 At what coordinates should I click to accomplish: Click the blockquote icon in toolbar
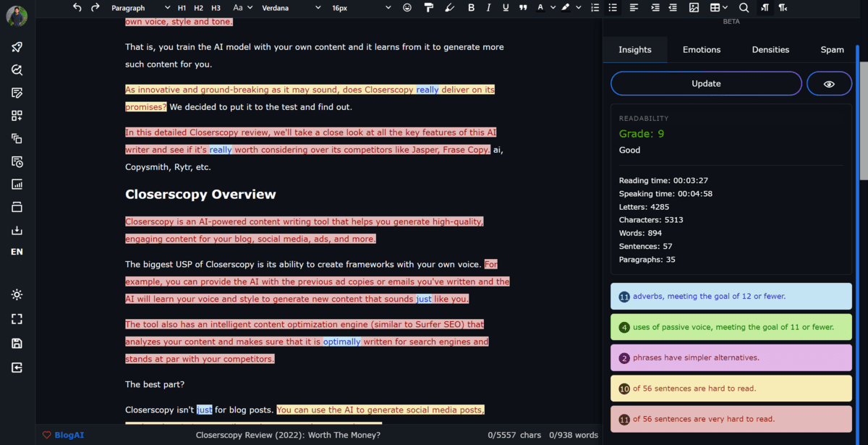click(x=522, y=8)
